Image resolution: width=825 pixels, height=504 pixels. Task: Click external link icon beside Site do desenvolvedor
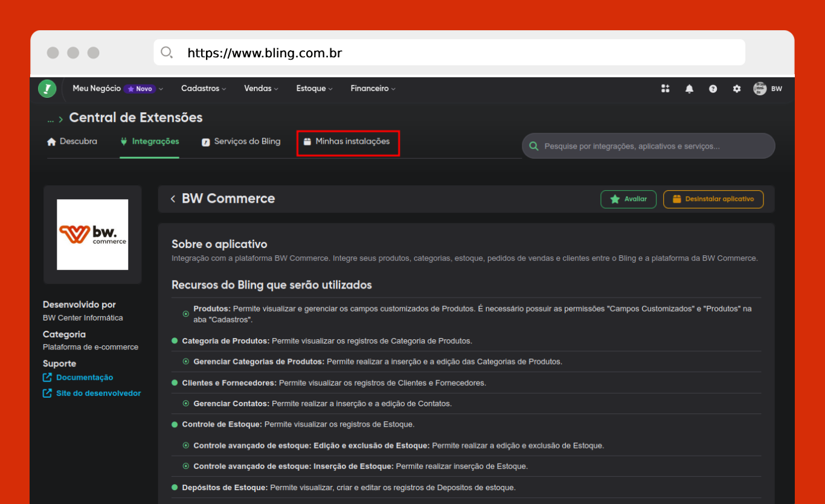(x=47, y=393)
